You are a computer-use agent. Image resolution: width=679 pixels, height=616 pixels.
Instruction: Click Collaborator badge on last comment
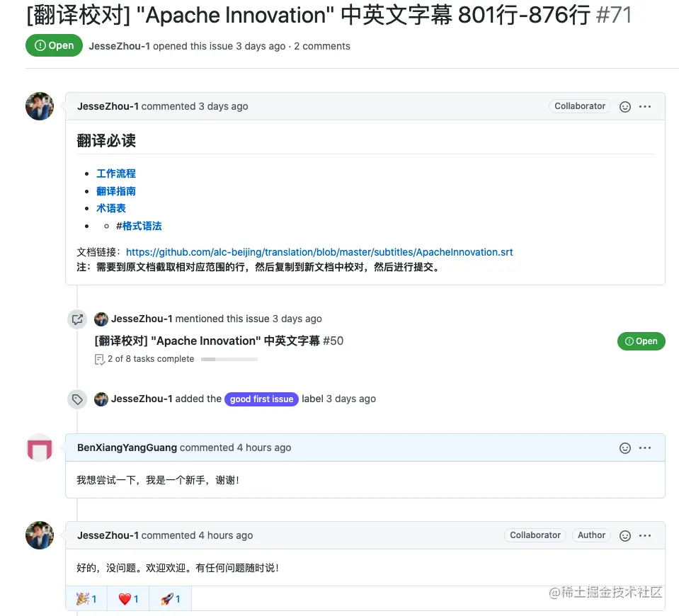[x=535, y=535]
